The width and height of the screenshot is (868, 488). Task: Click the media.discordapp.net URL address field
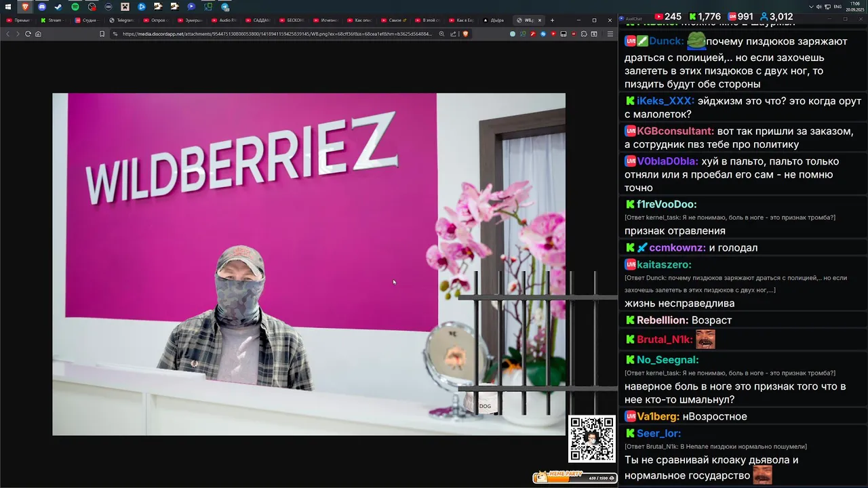pos(277,34)
